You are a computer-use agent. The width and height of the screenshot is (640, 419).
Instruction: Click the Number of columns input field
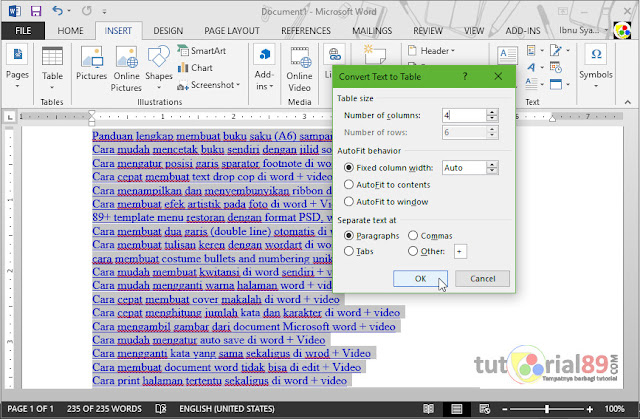click(464, 115)
